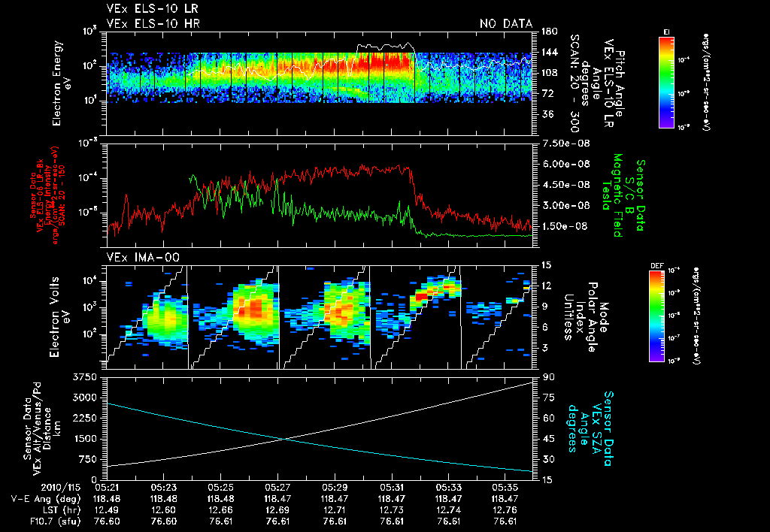Select the 'VEx ELS-10 HR' title line
770x532 pixels.
[153, 23]
